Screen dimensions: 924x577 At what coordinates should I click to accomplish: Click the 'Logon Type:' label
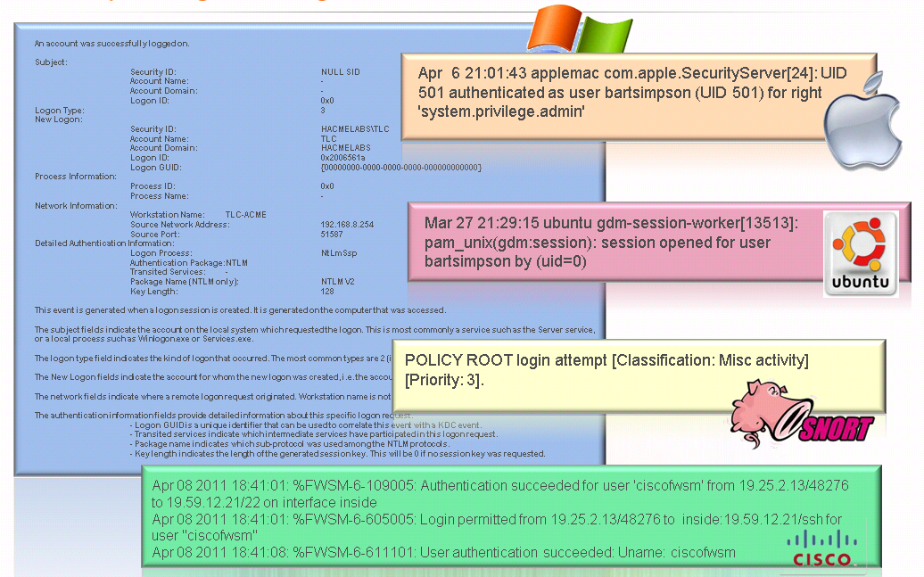60,111
